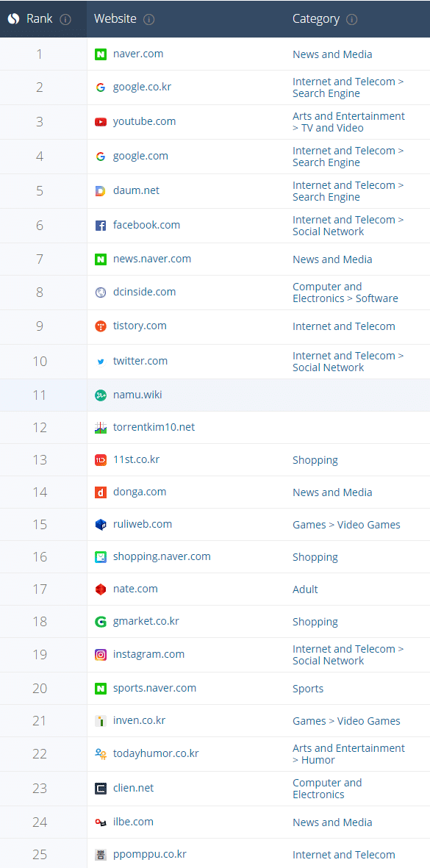Click the Gmarket green G favicon
The width and height of the screenshot is (430, 868).
point(101,623)
